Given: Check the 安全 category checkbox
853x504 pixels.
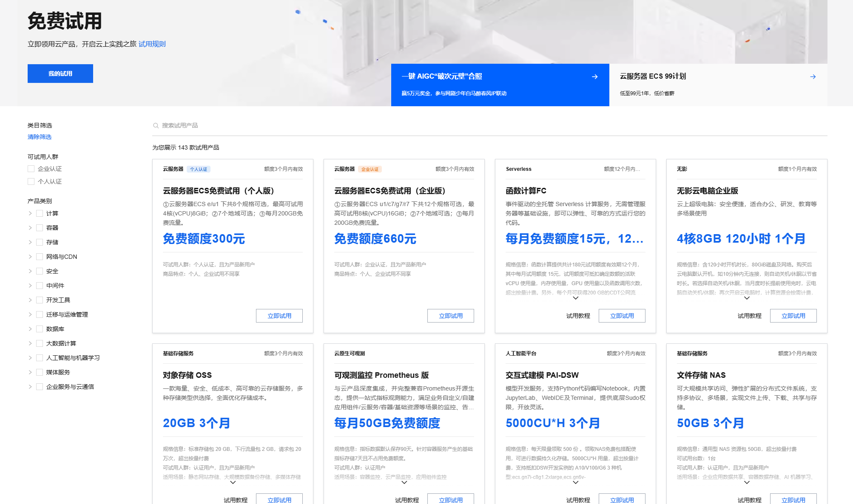Looking at the screenshot, I should pos(40,271).
